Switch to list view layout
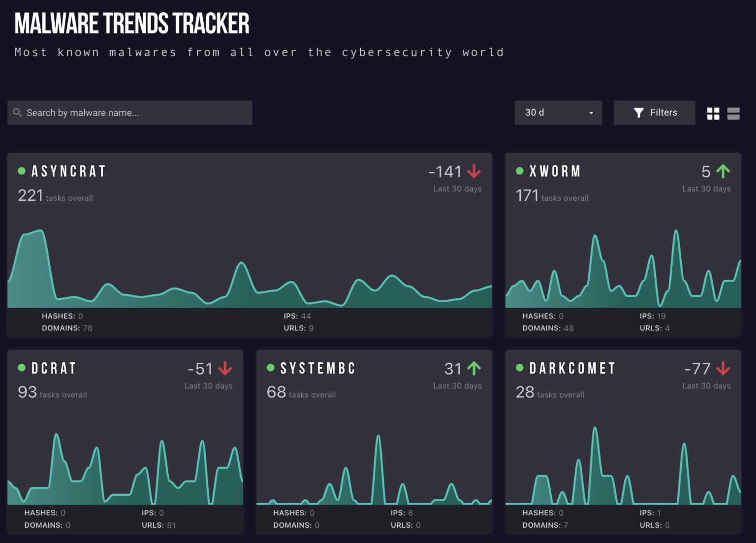756x543 pixels. tap(733, 114)
